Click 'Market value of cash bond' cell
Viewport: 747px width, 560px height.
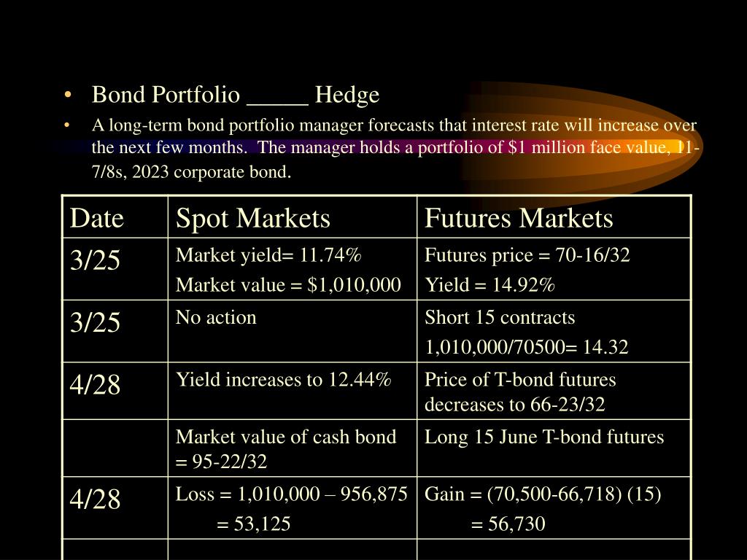click(293, 448)
